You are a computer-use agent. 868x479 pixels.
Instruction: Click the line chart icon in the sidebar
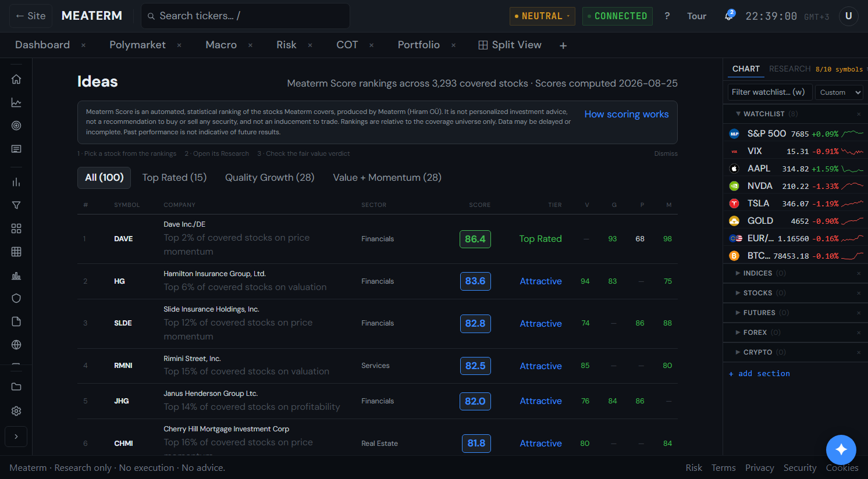16,102
